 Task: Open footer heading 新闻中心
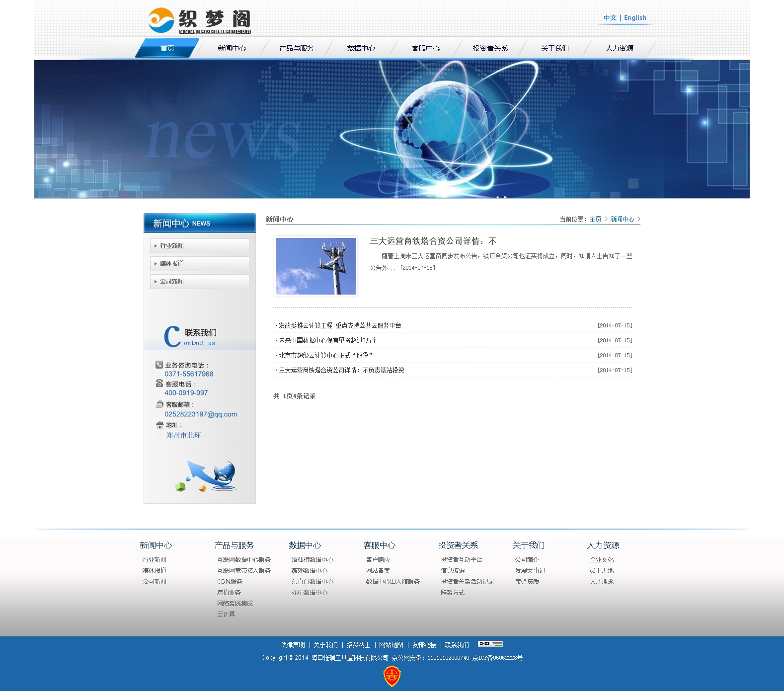pos(156,545)
